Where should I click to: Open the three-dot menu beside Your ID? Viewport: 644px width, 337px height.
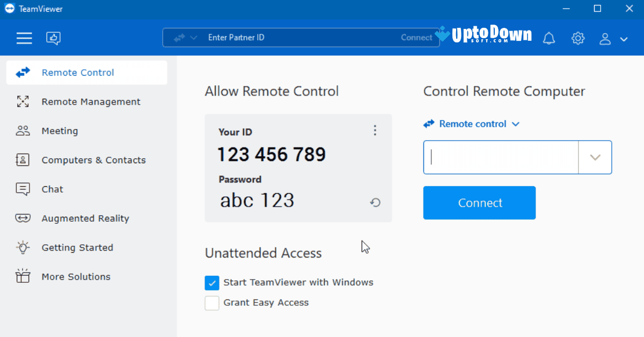(x=375, y=130)
